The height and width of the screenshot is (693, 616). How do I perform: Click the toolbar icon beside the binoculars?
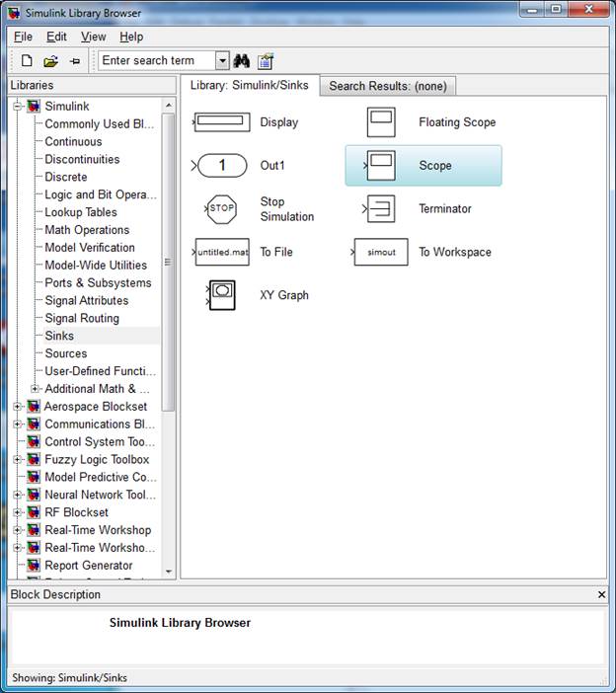tap(266, 61)
